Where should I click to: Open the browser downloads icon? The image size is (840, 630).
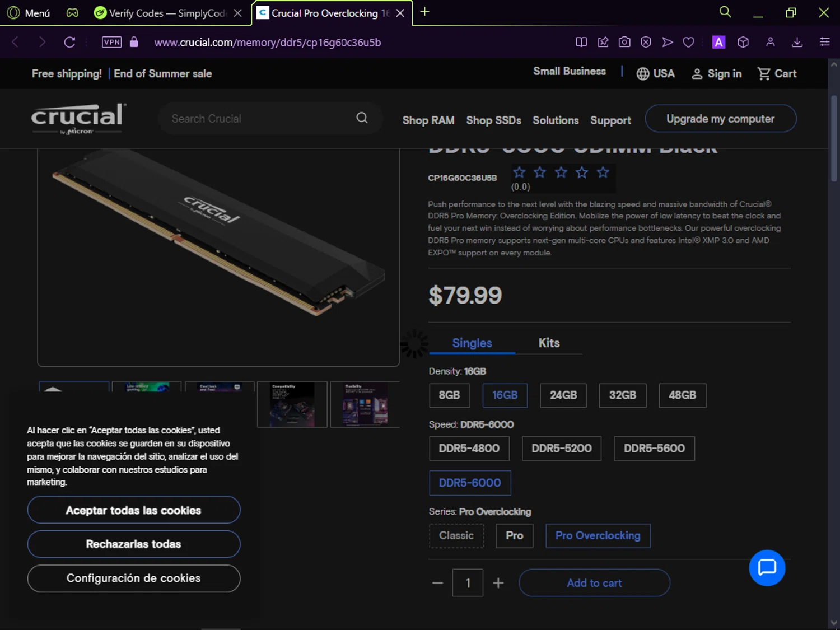[797, 42]
